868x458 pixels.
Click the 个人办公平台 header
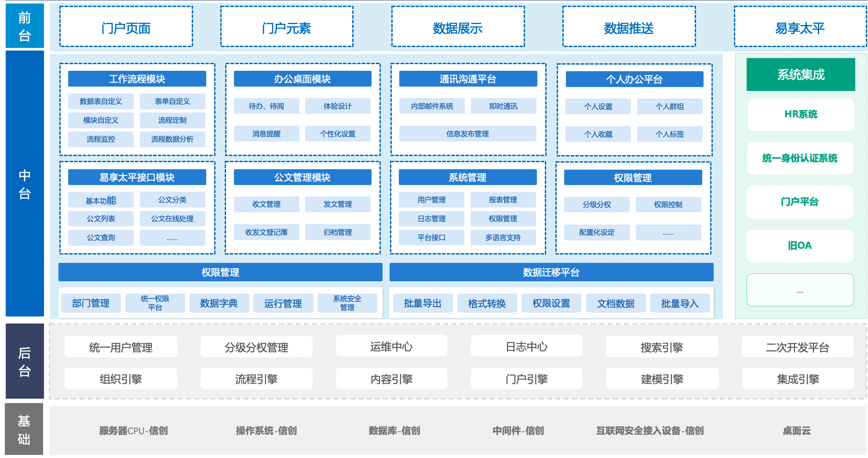[635, 79]
